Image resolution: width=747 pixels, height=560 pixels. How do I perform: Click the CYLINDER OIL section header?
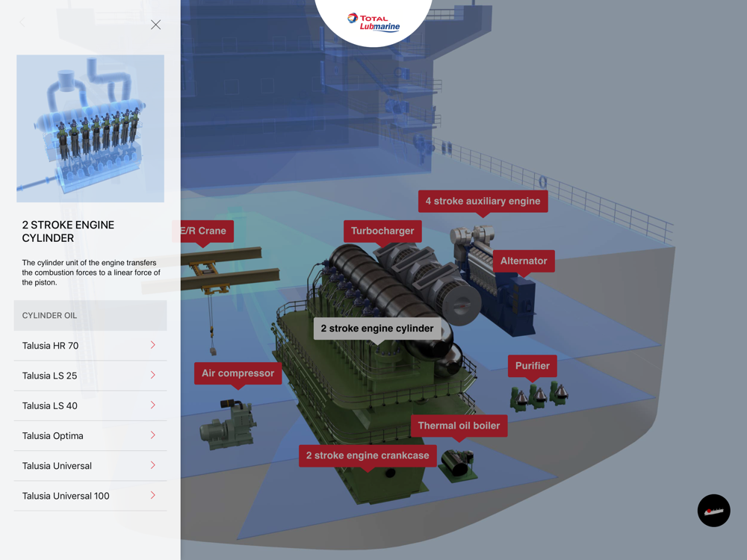click(x=90, y=315)
